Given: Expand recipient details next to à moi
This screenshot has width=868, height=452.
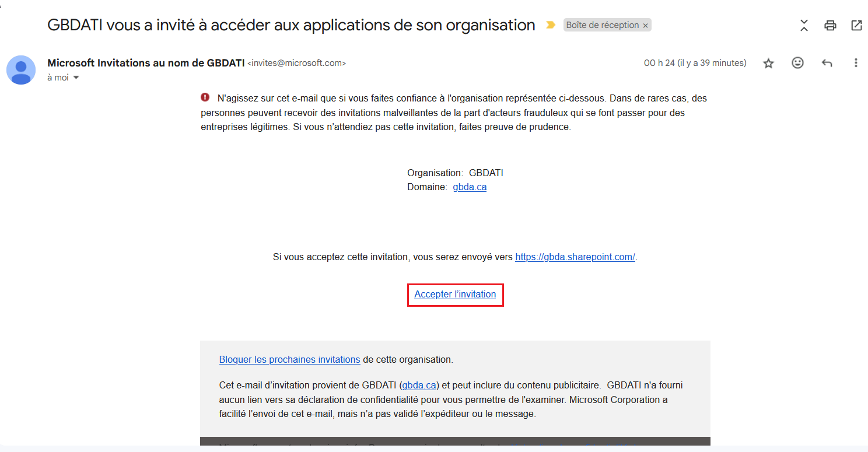Looking at the screenshot, I should pos(76,78).
